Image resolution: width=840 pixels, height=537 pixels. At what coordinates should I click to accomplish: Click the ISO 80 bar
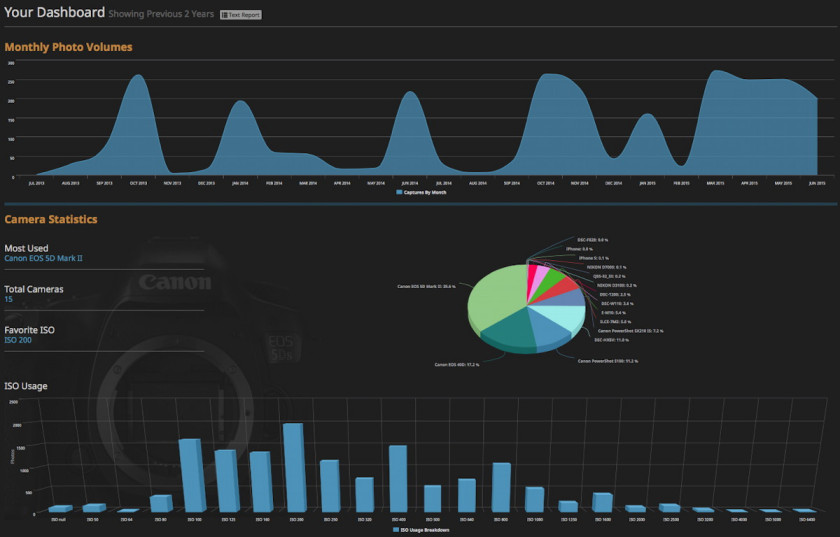pyautogui.click(x=161, y=503)
